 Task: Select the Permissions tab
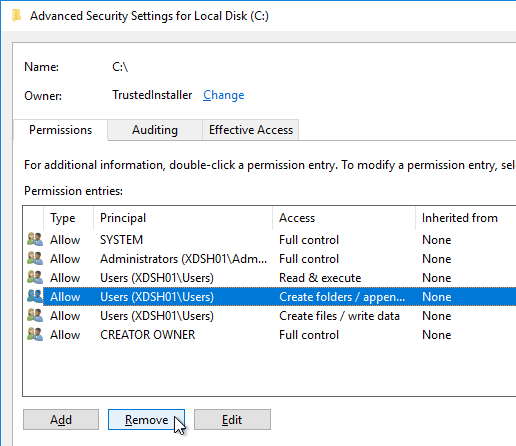tap(60, 130)
